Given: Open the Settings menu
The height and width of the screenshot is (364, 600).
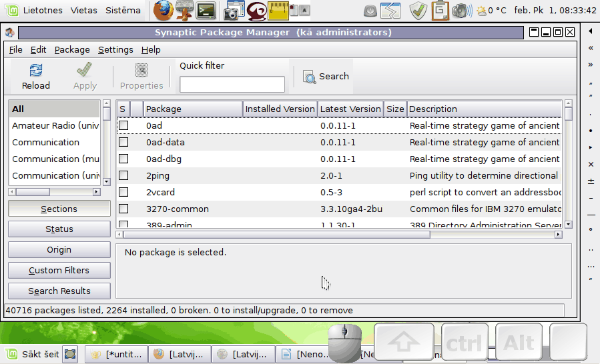Looking at the screenshot, I should click(x=115, y=50).
